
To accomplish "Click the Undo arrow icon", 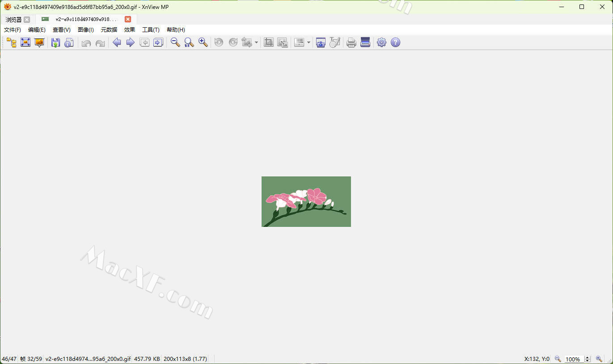I will pyautogui.click(x=86, y=43).
